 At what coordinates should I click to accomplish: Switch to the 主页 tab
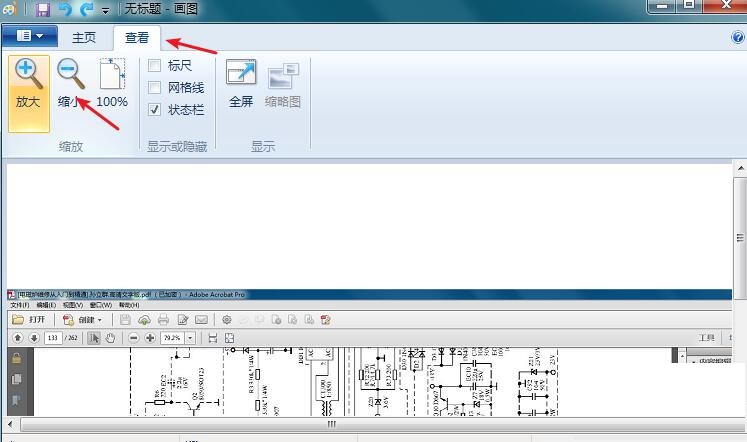tap(84, 38)
